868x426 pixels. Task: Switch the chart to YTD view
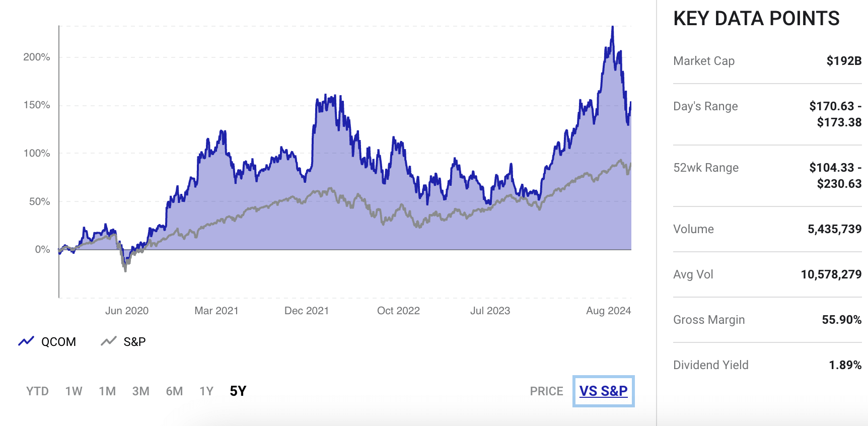pos(37,391)
